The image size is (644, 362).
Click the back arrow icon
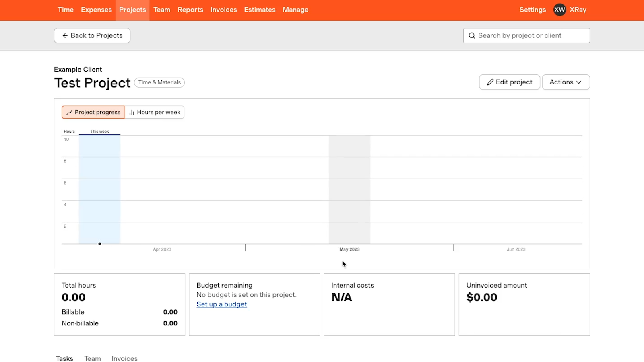tap(65, 35)
